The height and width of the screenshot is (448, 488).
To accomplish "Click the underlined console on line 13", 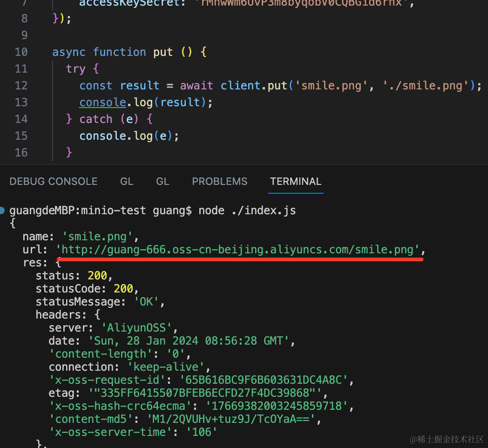I will click(x=102, y=102).
